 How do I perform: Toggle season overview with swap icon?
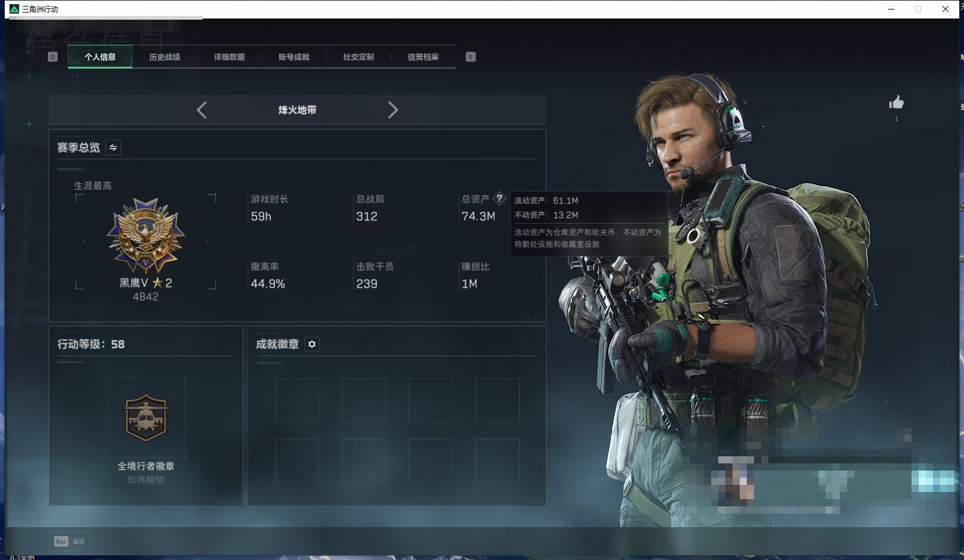point(113,147)
